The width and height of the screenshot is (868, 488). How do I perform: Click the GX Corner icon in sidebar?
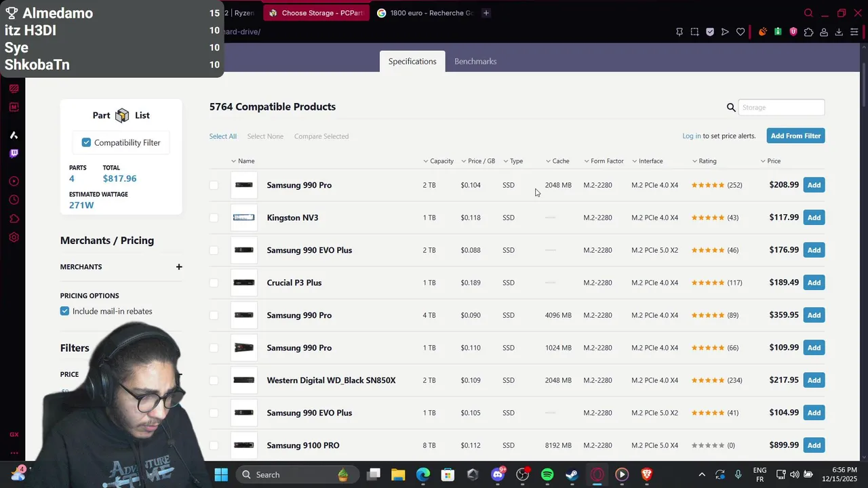14,434
